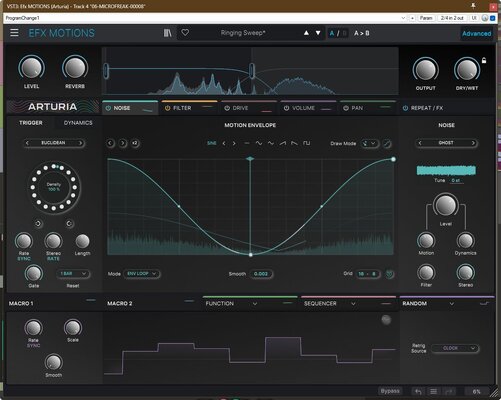Click the redo arrow in bottom bar

(449, 391)
